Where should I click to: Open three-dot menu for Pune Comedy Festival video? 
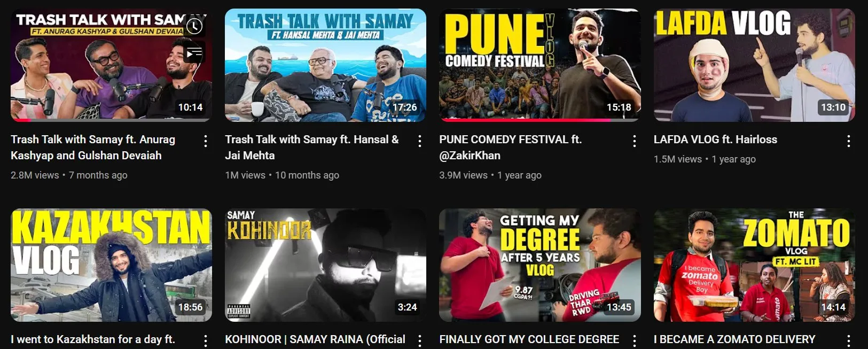pos(634,141)
